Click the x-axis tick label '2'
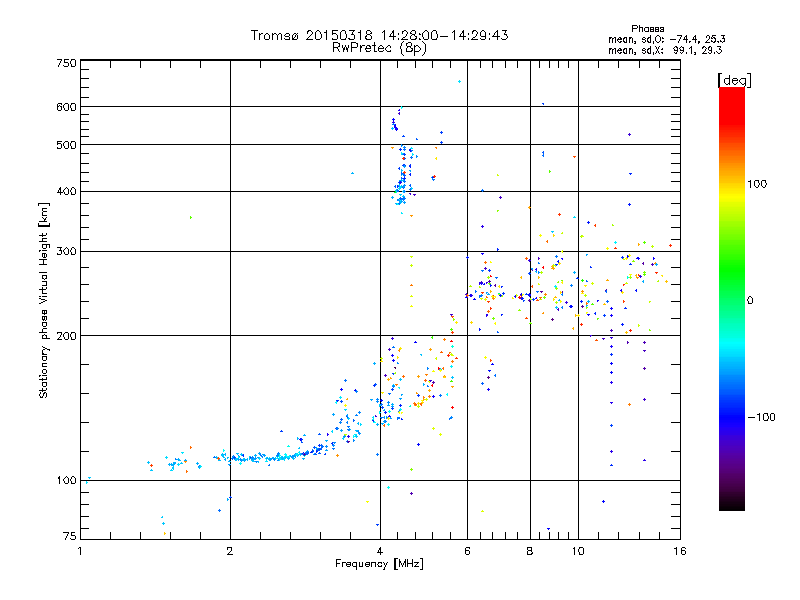This screenshot has height=600, width=800. 230,551
